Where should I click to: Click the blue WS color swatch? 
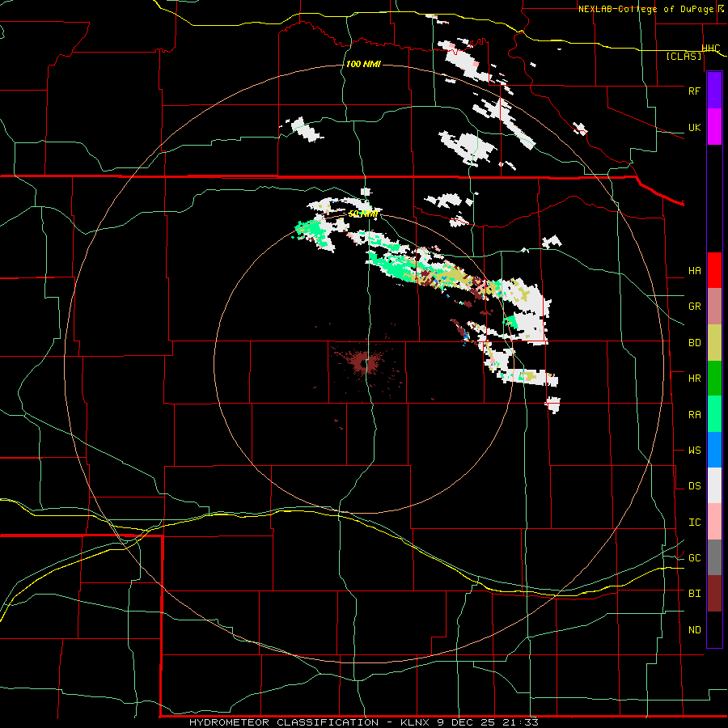[x=714, y=450]
